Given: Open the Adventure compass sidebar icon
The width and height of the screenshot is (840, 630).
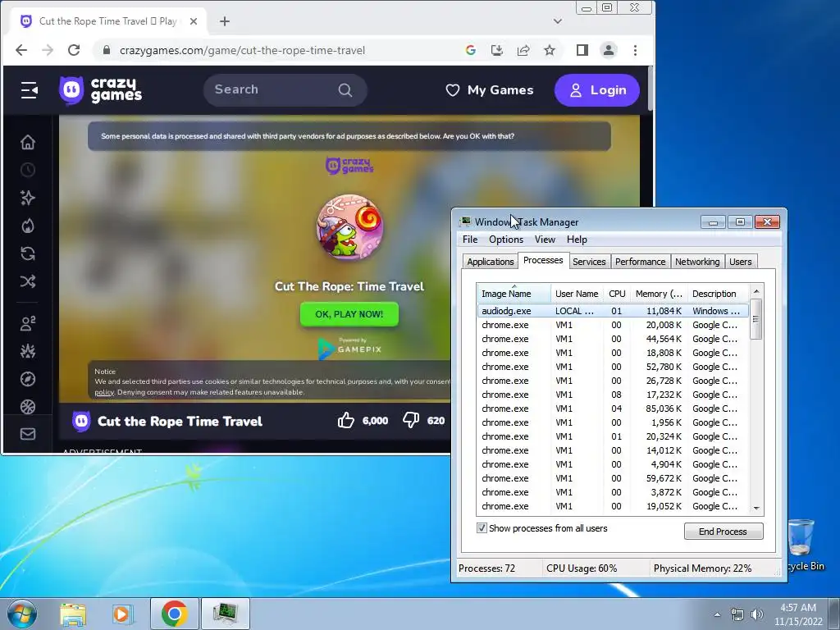Looking at the screenshot, I should pos(28,379).
